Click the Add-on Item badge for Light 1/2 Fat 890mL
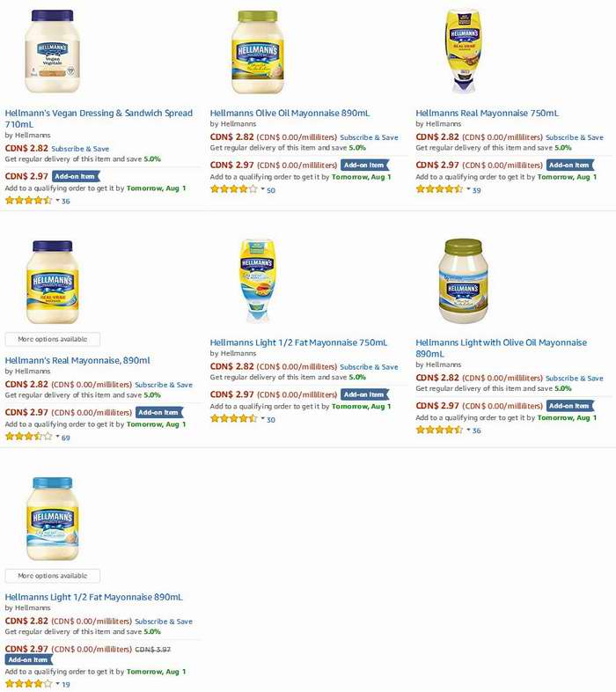Image resolution: width=616 pixels, height=692 pixels. pos(29,659)
